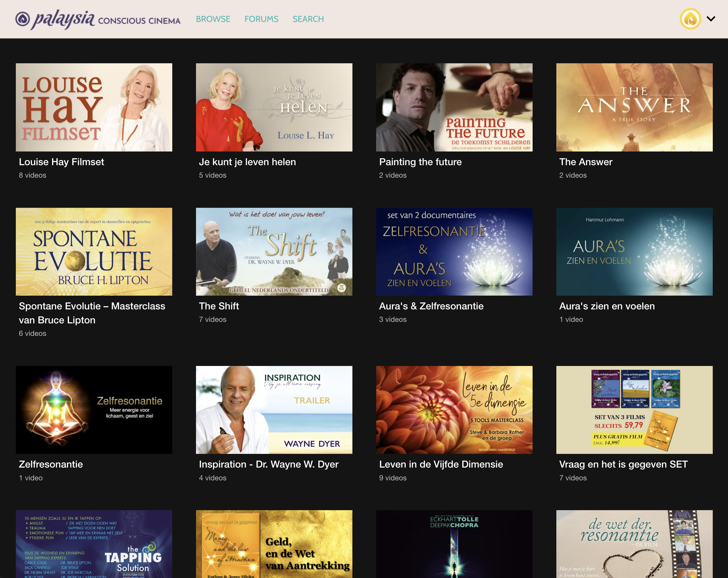Open The Shift poster thumbnail
728x578 pixels.
tap(274, 252)
